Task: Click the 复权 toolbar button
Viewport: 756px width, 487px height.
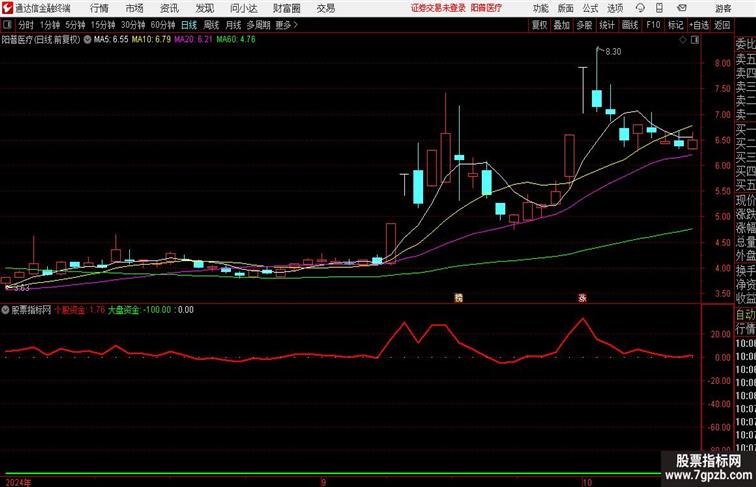Action: point(540,25)
